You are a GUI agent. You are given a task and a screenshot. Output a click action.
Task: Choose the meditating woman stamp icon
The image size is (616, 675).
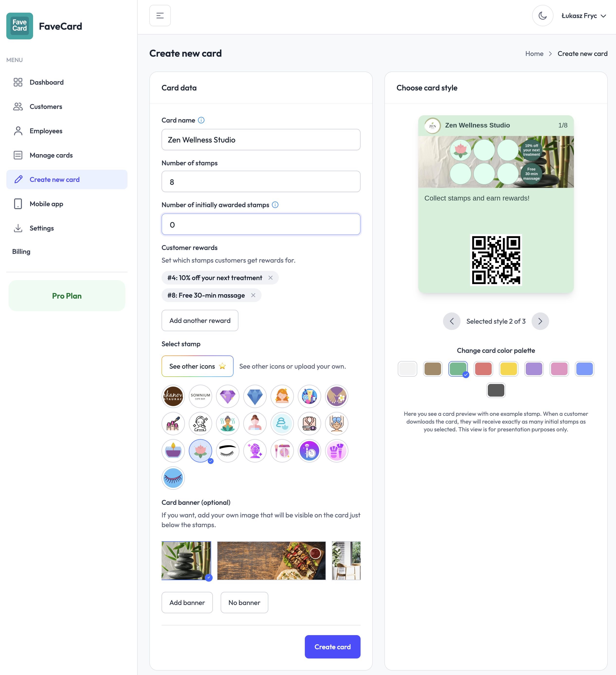click(227, 424)
